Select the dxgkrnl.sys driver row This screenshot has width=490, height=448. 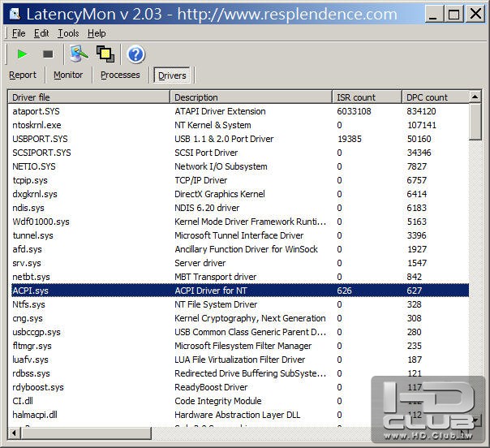[240, 194]
